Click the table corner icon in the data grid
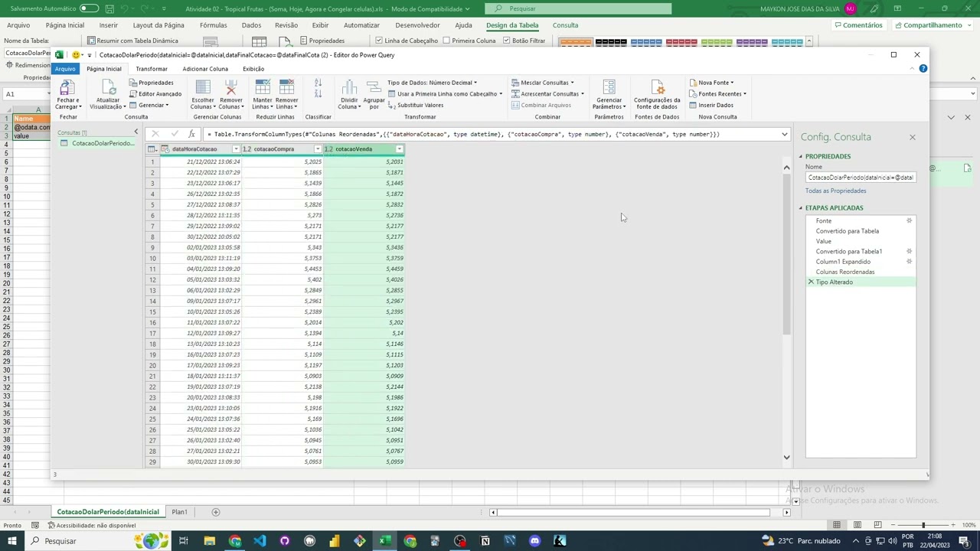Image resolution: width=980 pixels, height=551 pixels. point(152,149)
